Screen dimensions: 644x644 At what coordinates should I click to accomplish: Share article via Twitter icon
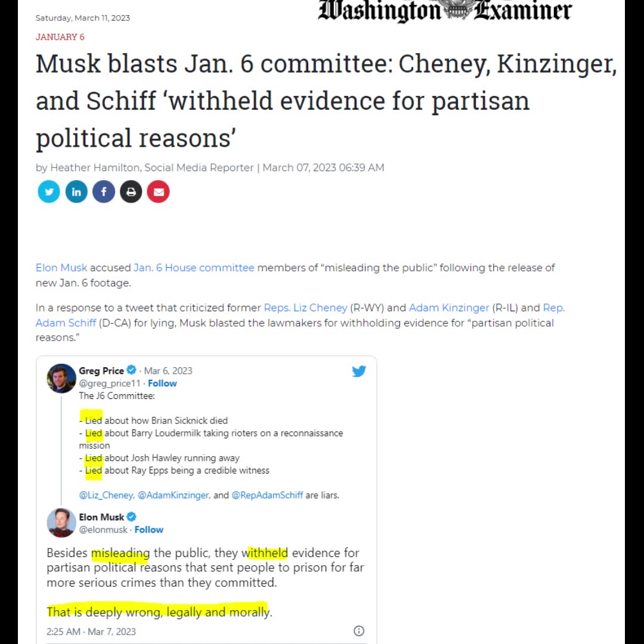coord(49,191)
